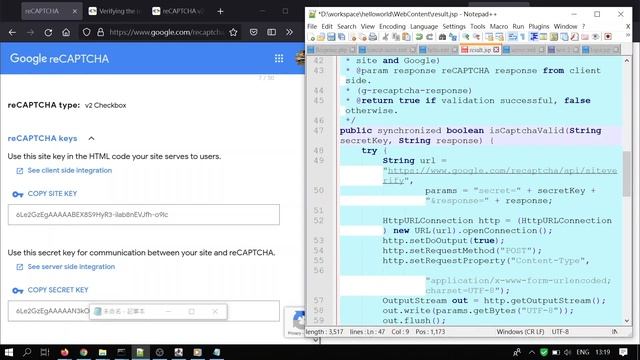Viewport: 640px width, 360px height.
Task: Close the result.jsp tab in Notepad++
Action: 496,50
